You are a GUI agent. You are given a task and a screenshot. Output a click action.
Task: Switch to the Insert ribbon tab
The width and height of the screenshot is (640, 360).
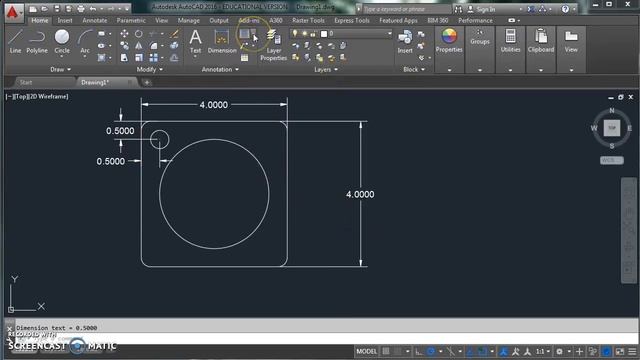coord(64,20)
